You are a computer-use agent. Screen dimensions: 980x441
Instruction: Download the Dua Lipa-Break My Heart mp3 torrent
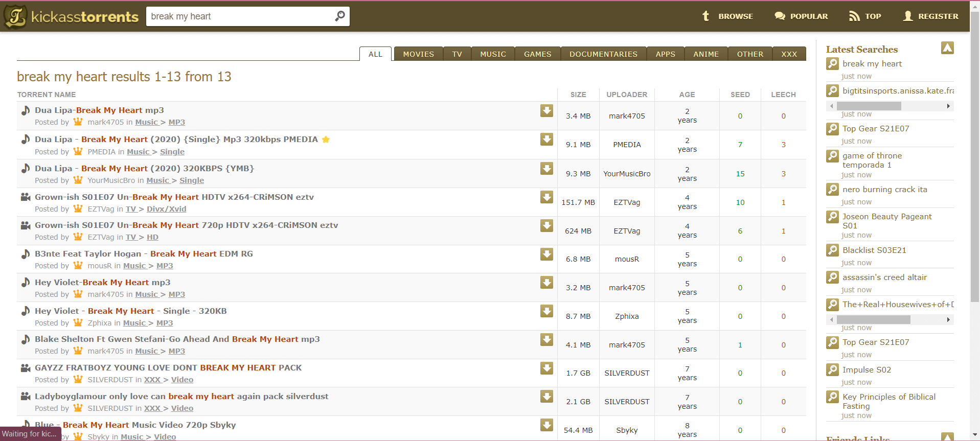coord(546,111)
